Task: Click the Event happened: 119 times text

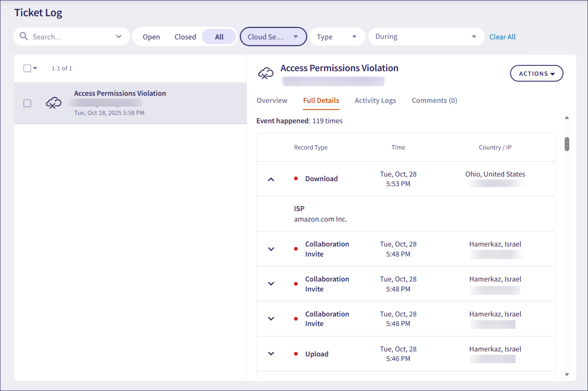Action: point(299,121)
